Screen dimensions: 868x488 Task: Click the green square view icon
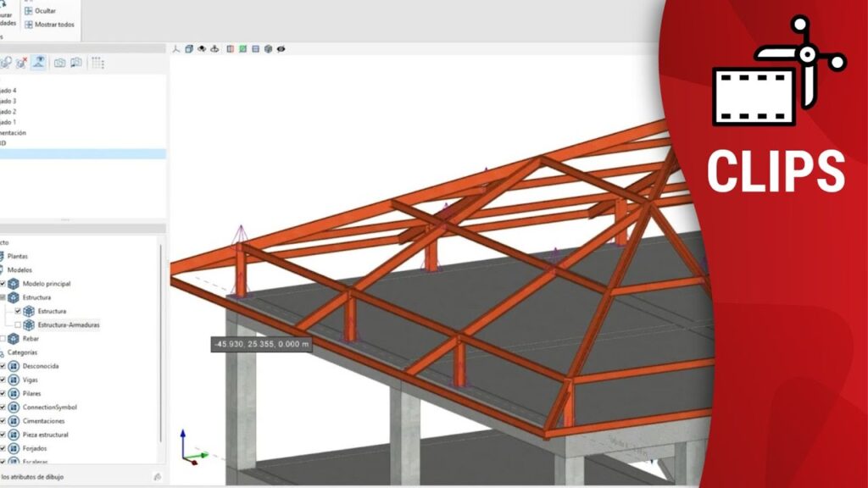coord(242,49)
